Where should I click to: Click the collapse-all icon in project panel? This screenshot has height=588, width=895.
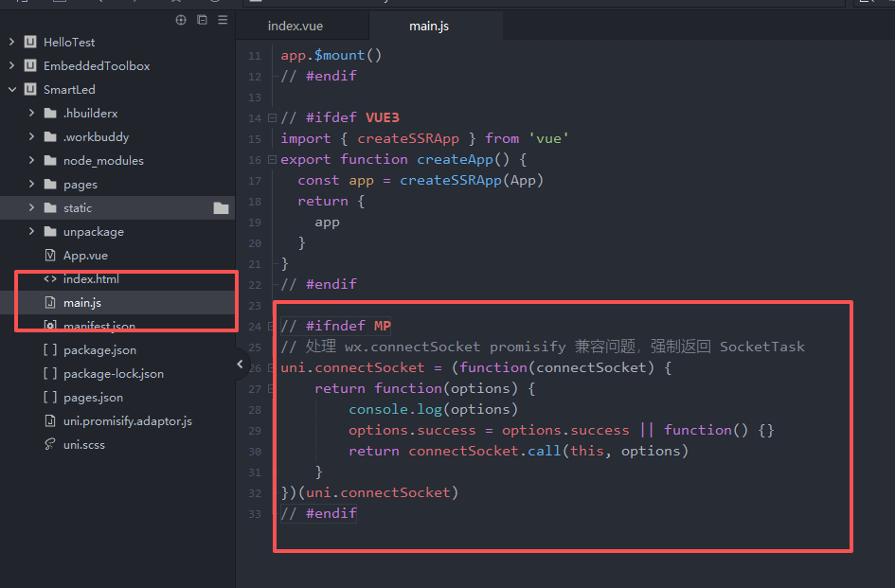click(x=202, y=20)
